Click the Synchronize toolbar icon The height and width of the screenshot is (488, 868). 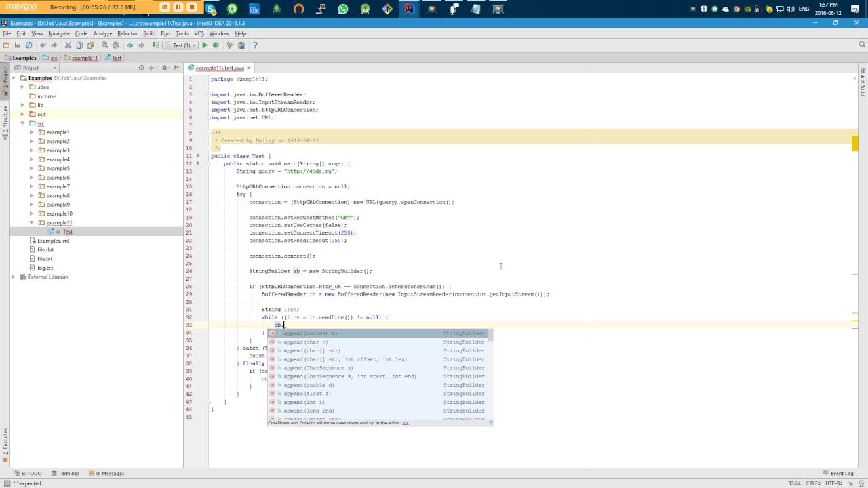point(28,45)
